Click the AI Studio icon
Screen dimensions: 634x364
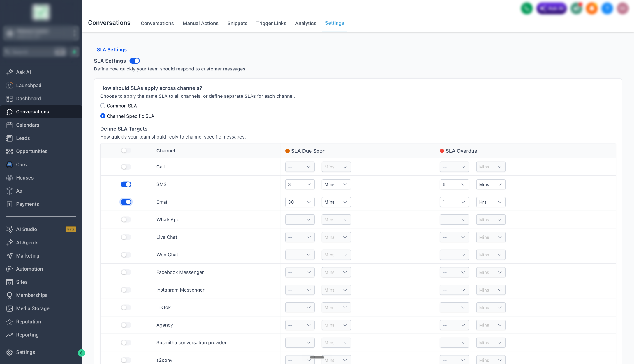[9, 229]
